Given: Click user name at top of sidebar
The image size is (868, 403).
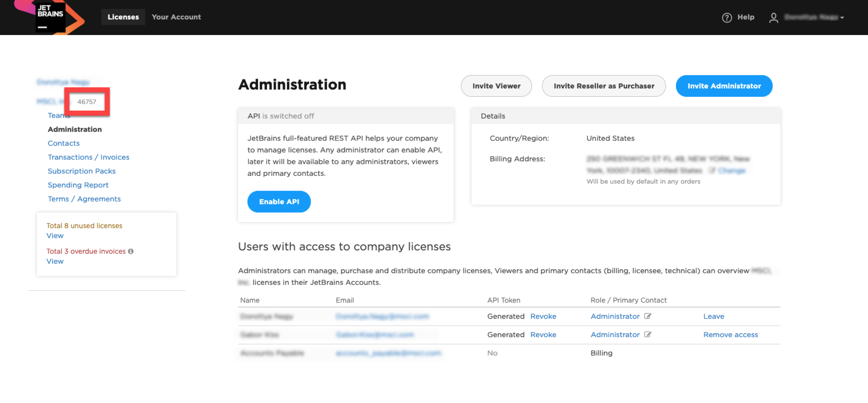Looking at the screenshot, I should [x=63, y=82].
